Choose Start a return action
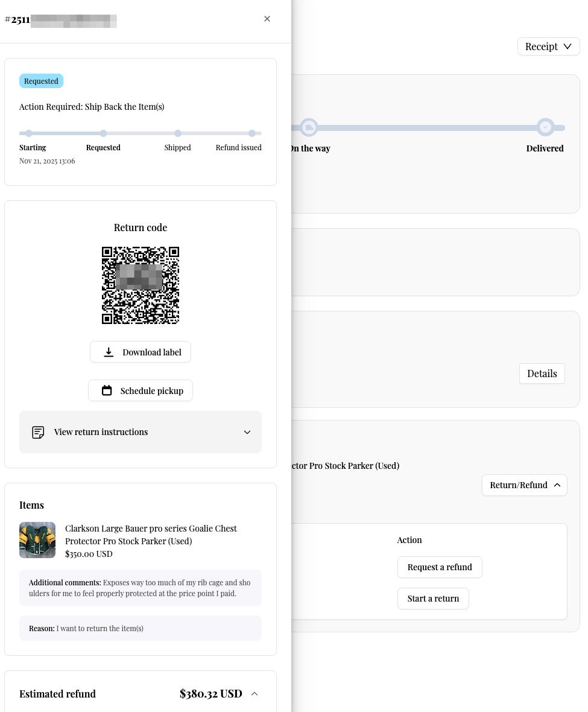The image size is (588, 712). coord(433,599)
